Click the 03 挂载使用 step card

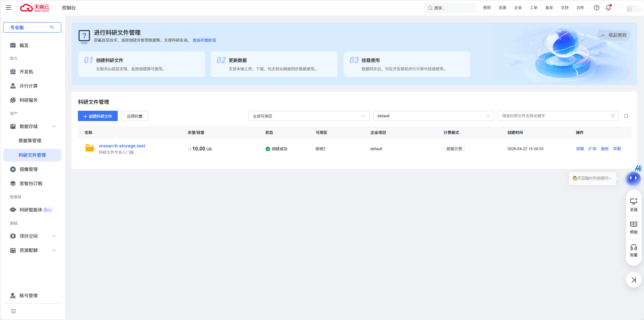pos(407,64)
